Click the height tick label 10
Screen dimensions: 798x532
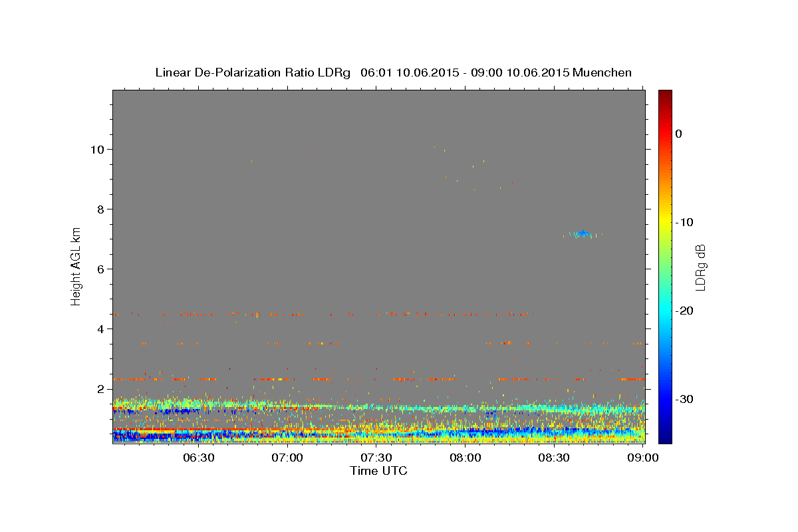(x=97, y=149)
